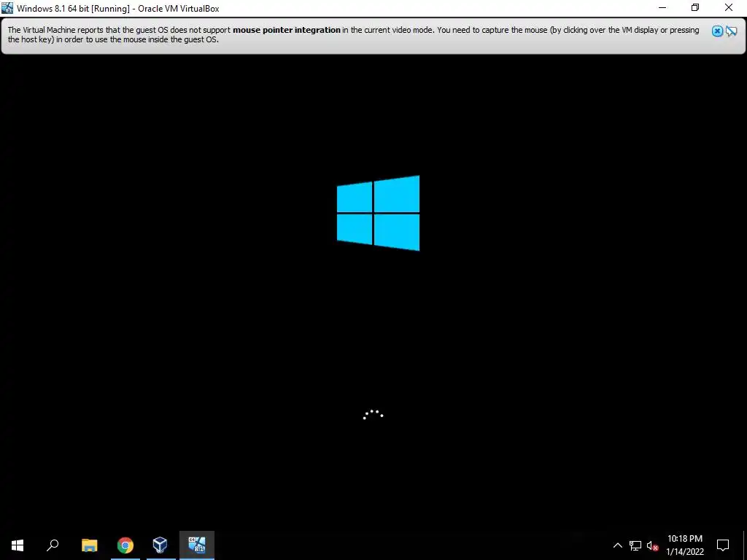
Task: Click the muted volume tray icon
Action: tap(652, 545)
